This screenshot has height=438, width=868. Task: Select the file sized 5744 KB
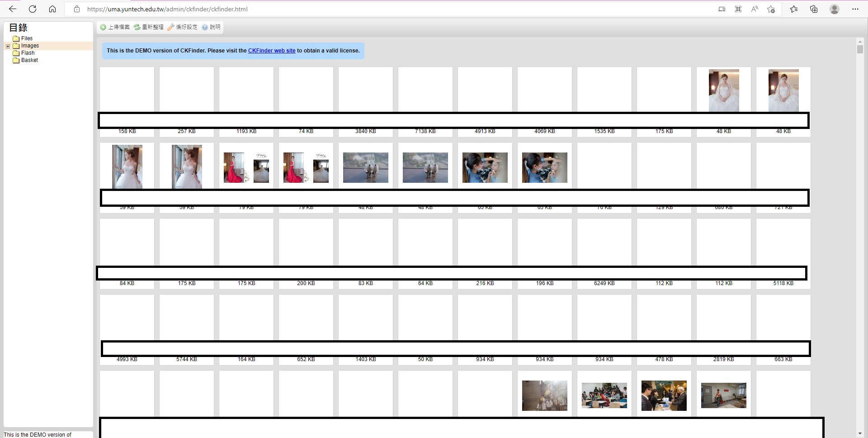coord(187,330)
